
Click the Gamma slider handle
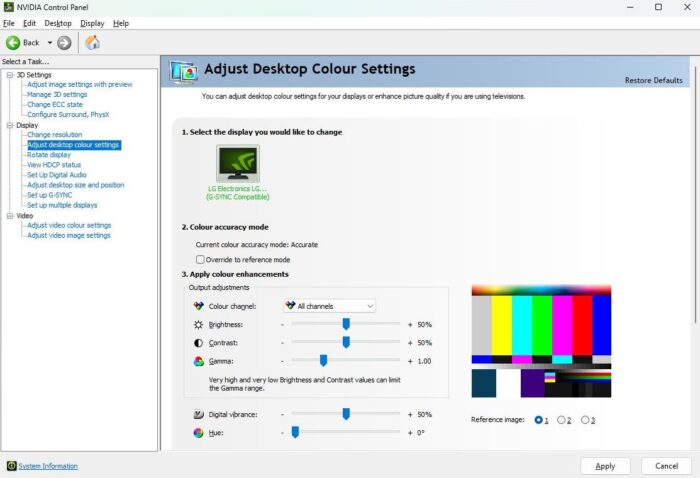pyautogui.click(x=323, y=361)
